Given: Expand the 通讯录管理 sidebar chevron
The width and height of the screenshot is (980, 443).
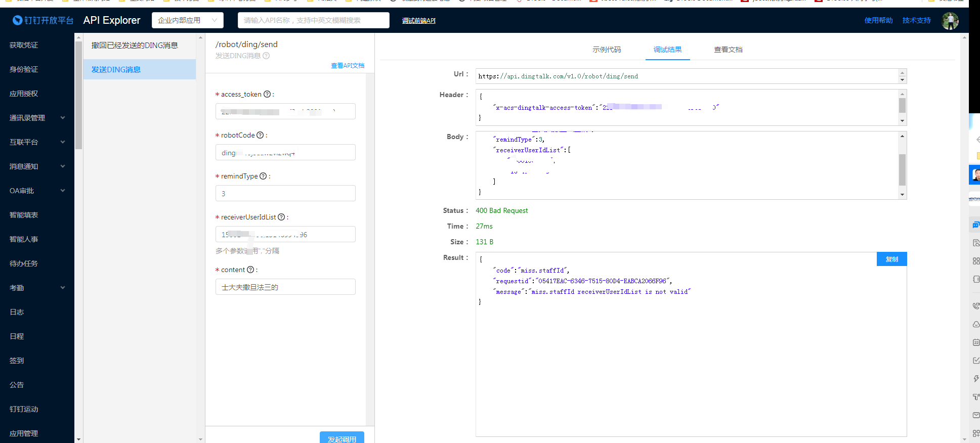Looking at the screenshot, I should pos(63,118).
